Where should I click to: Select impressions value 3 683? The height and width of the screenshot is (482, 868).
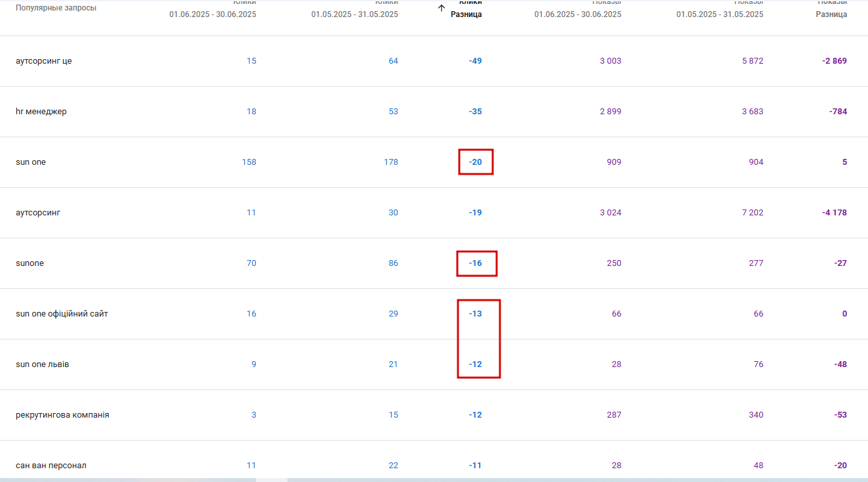click(x=753, y=112)
